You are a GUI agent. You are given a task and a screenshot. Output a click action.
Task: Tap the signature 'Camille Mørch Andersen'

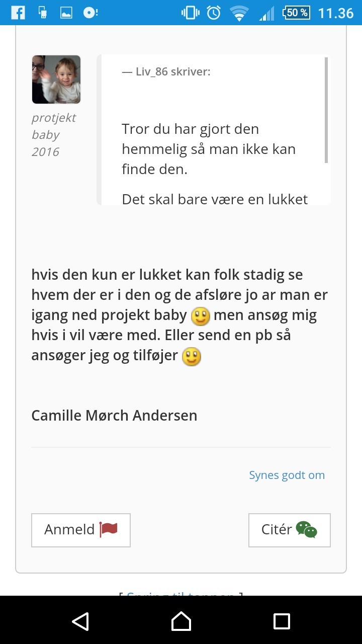114,416
